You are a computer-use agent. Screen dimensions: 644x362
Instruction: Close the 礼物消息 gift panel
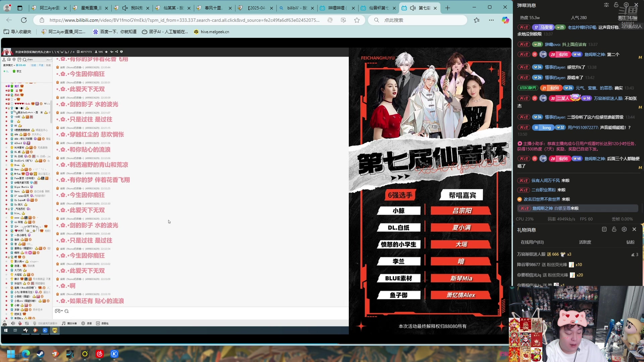tap(634, 229)
